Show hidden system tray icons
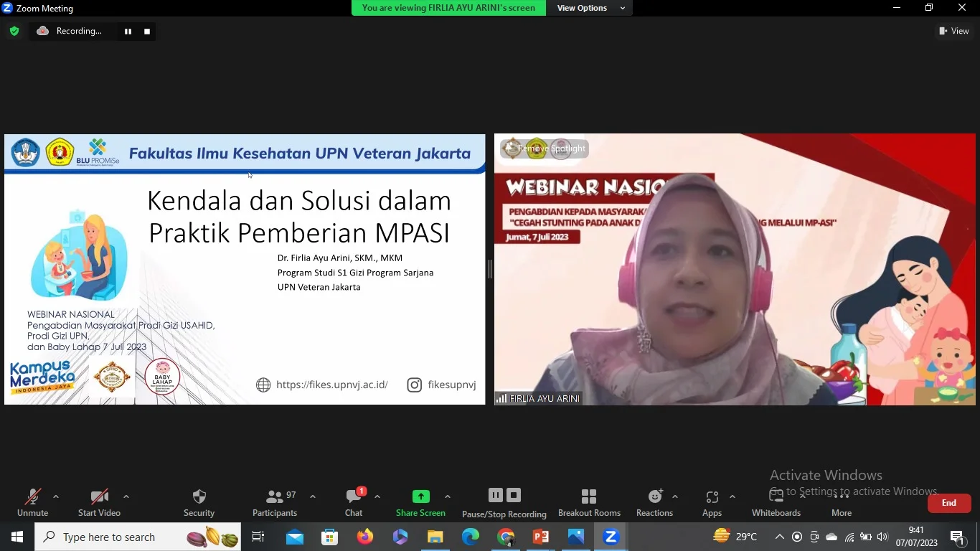 click(780, 537)
